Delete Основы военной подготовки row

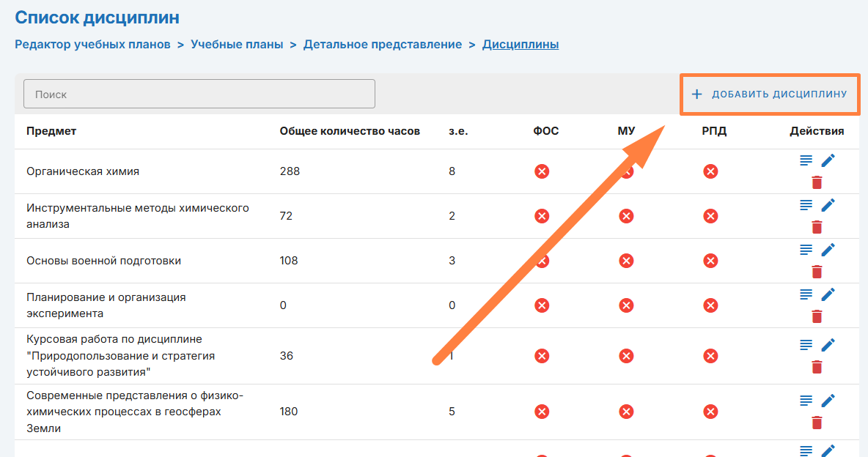pos(817,272)
